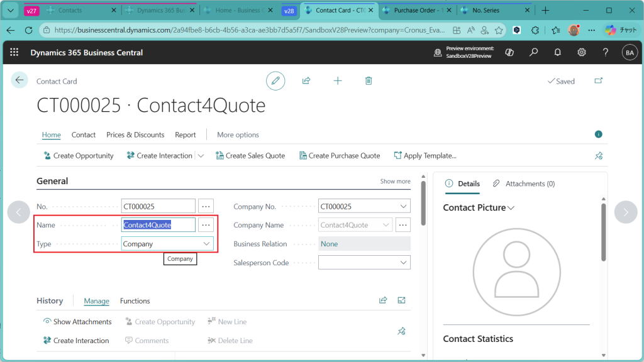Click the Name input field

[x=158, y=225]
